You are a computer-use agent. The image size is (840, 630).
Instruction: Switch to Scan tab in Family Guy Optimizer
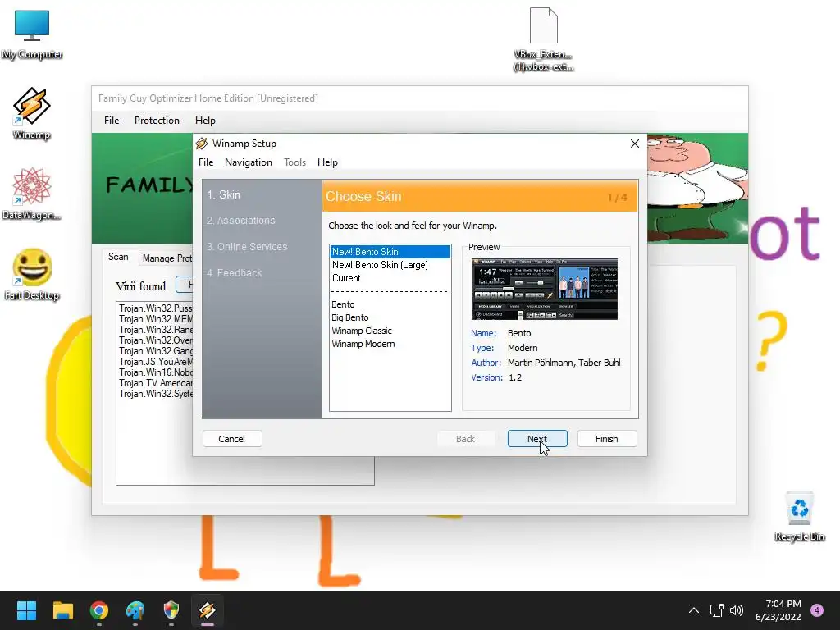click(118, 257)
